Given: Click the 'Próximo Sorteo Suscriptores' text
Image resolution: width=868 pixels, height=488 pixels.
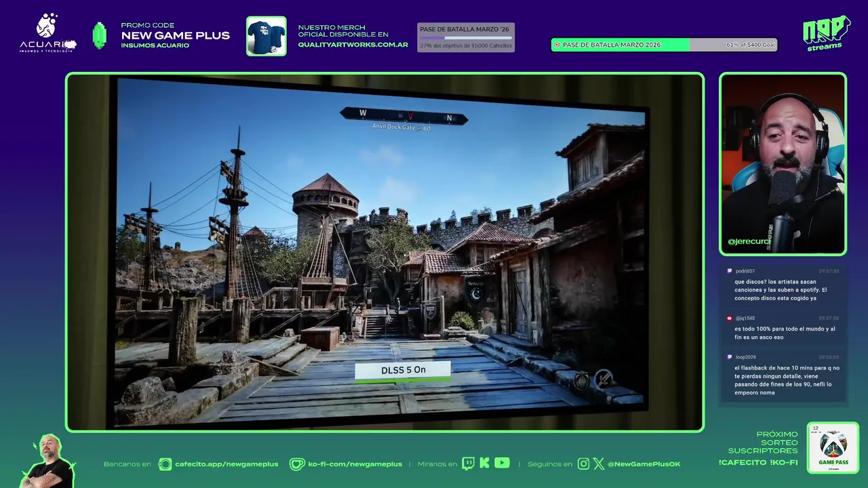Looking at the screenshot, I should pyautogui.click(x=763, y=443).
